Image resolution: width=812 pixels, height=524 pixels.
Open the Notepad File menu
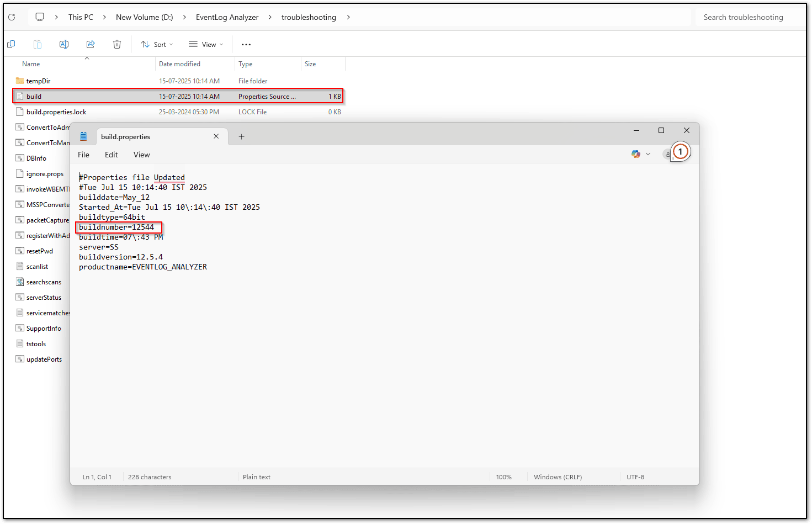tap(83, 155)
